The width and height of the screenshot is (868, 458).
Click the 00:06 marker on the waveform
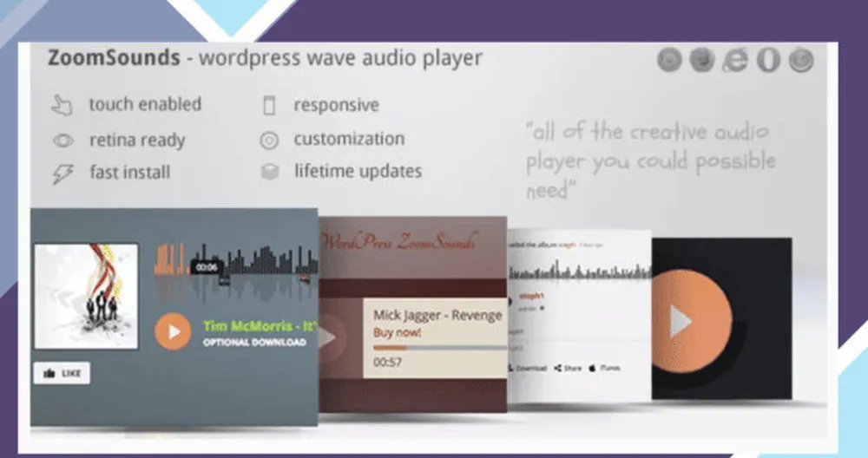click(x=207, y=268)
